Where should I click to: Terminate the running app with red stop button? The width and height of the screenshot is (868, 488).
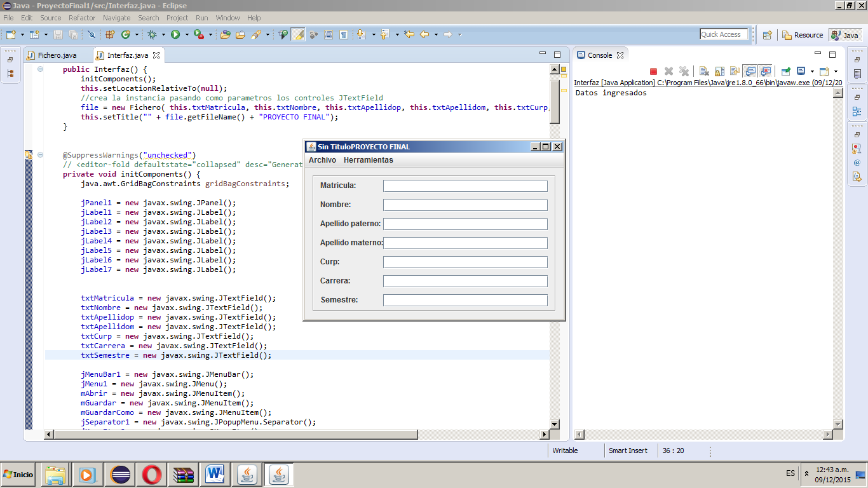click(x=653, y=72)
